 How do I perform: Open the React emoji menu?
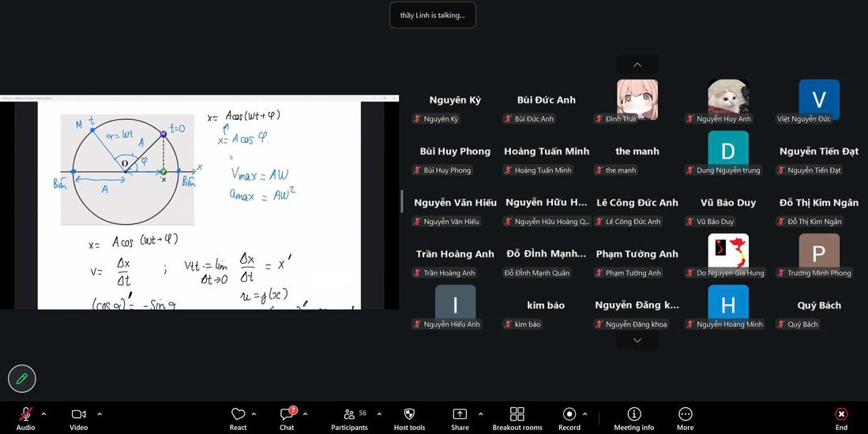click(x=238, y=418)
